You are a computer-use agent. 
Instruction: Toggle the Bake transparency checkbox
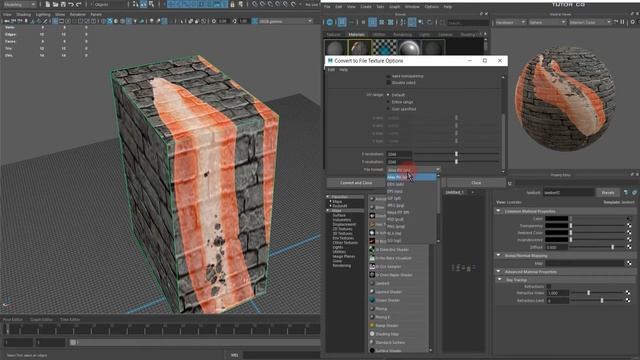tap(388, 76)
